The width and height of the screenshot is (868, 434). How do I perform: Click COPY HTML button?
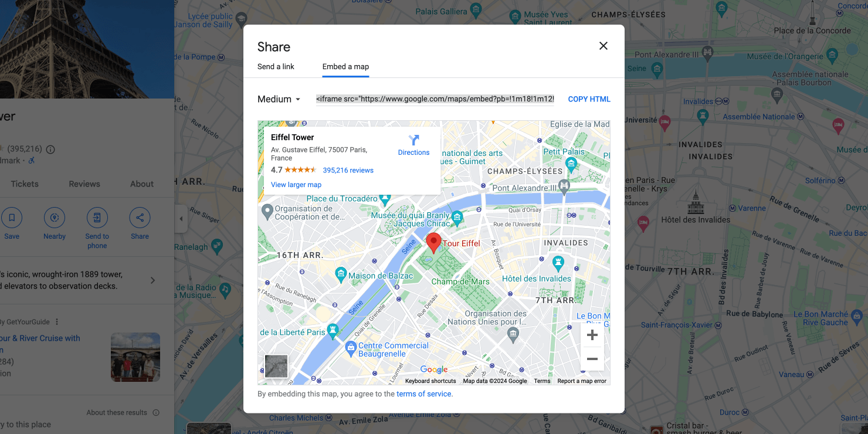[589, 99]
